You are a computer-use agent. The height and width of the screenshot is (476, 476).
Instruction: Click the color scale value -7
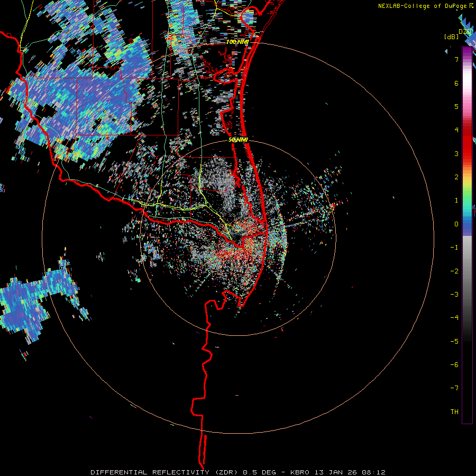pyautogui.click(x=454, y=388)
